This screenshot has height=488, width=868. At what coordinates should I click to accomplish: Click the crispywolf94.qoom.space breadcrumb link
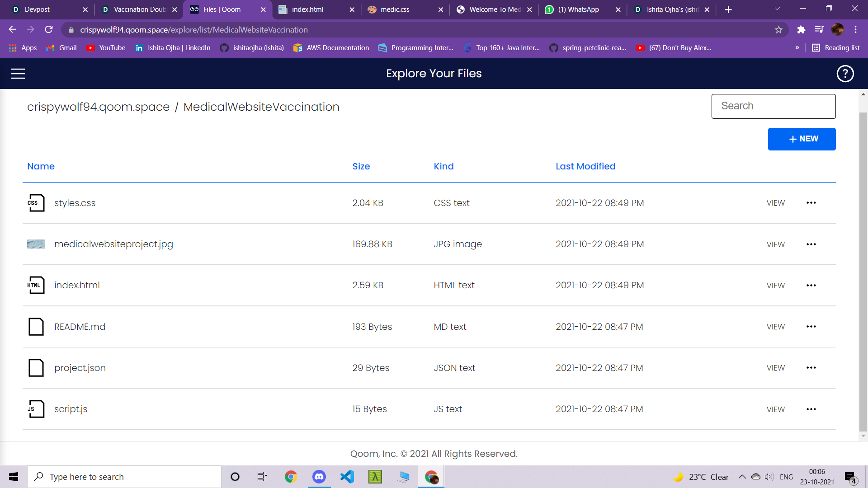(x=98, y=107)
